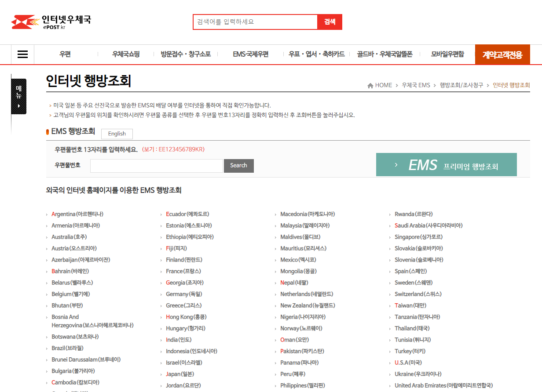Click the red 검색 search button
Viewport: 542px width, 392px height.
pyautogui.click(x=330, y=22)
